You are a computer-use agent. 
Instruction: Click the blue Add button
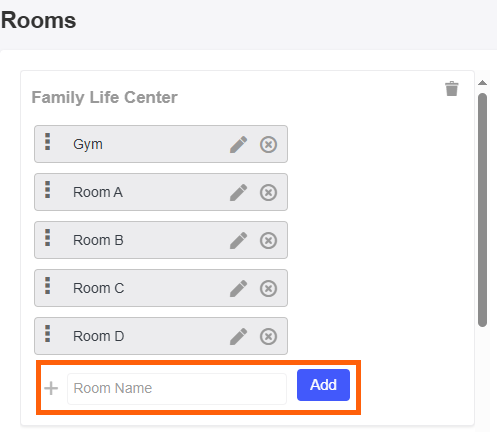click(323, 385)
